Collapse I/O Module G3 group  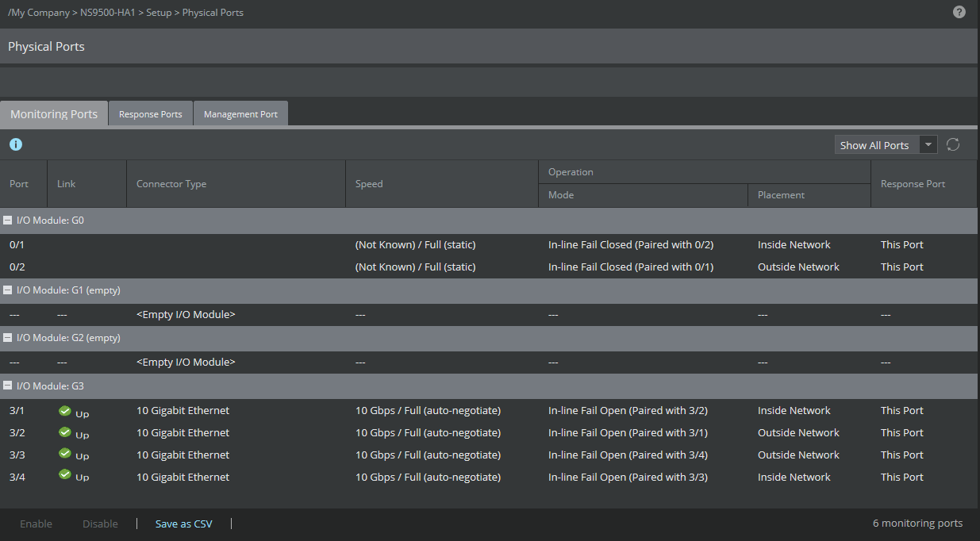click(x=7, y=386)
